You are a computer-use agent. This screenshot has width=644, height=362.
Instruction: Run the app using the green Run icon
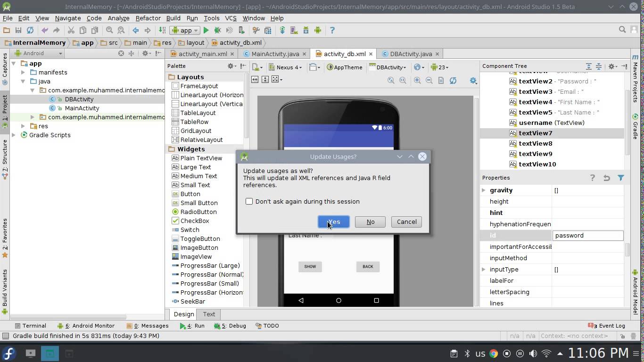pos(206,30)
